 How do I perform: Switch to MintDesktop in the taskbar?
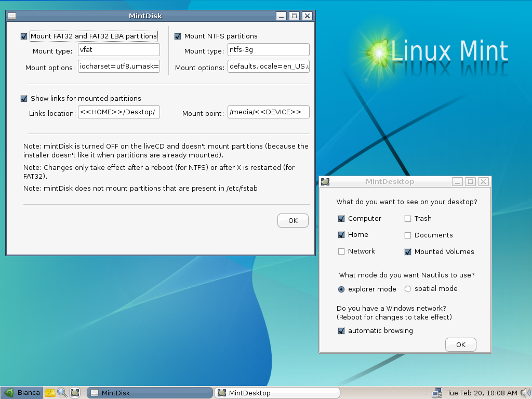point(277,393)
